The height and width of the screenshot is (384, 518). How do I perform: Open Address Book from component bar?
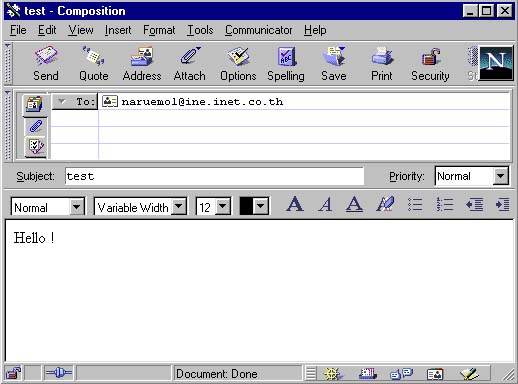click(x=435, y=374)
